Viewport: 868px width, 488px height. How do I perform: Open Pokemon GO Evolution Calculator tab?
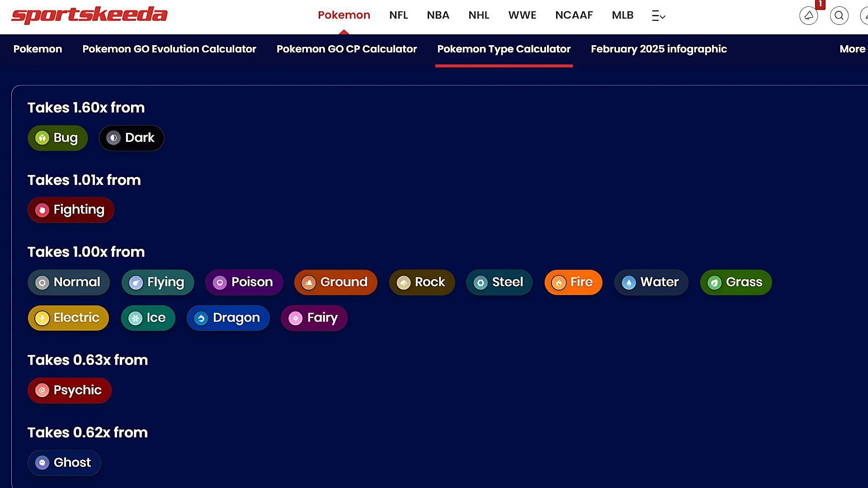[169, 49]
